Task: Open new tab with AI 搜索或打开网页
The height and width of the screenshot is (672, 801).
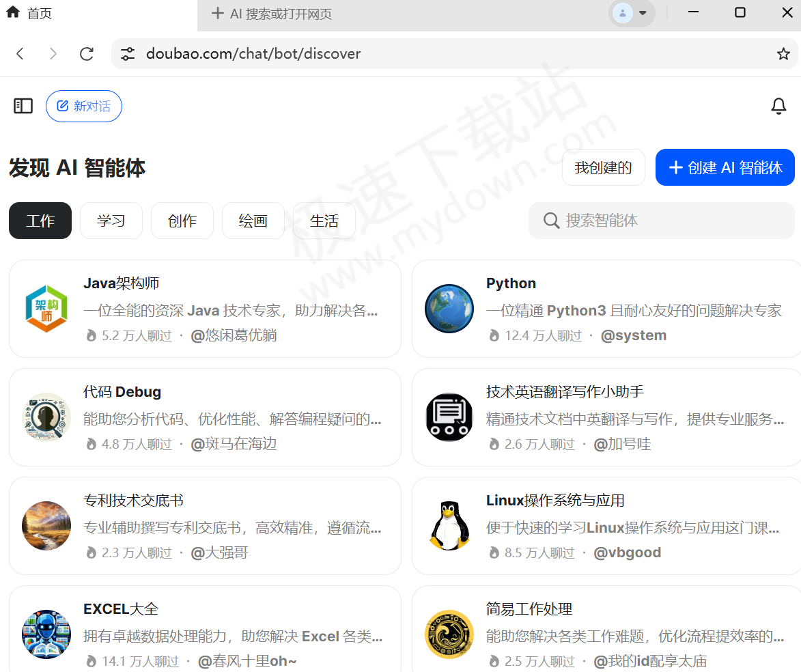Action: coord(272,14)
